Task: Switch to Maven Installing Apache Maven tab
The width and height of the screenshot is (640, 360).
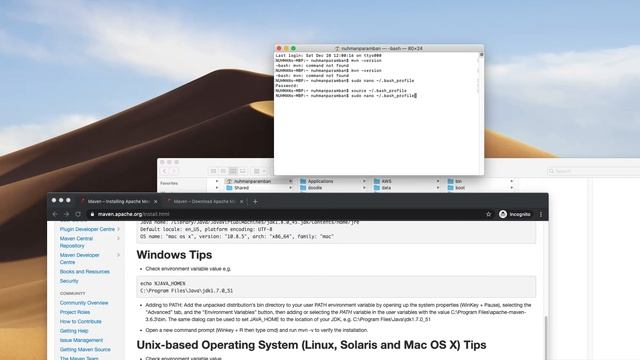Action: [119, 202]
